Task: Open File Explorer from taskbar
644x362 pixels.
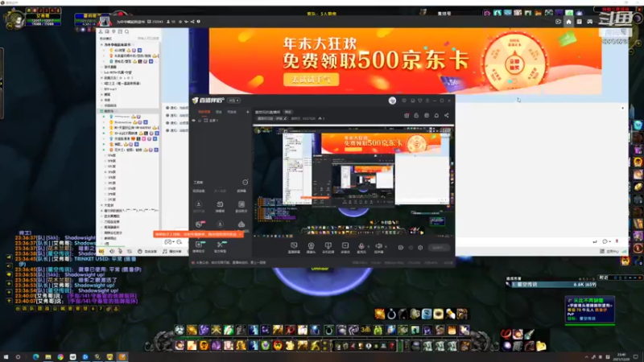Action: click(x=48, y=357)
